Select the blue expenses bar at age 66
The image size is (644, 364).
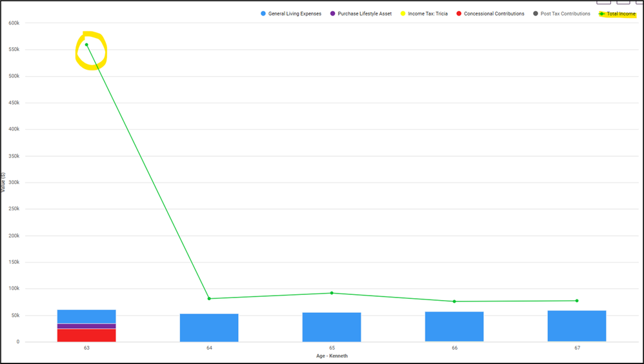click(454, 327)
